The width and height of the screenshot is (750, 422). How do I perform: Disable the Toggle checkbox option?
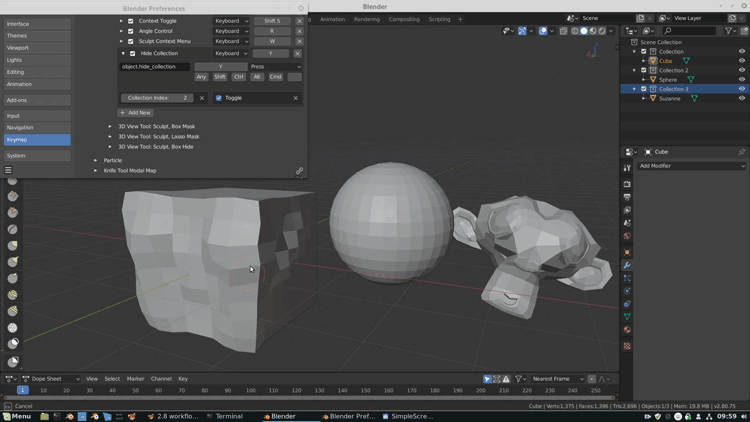click(219, 98)
